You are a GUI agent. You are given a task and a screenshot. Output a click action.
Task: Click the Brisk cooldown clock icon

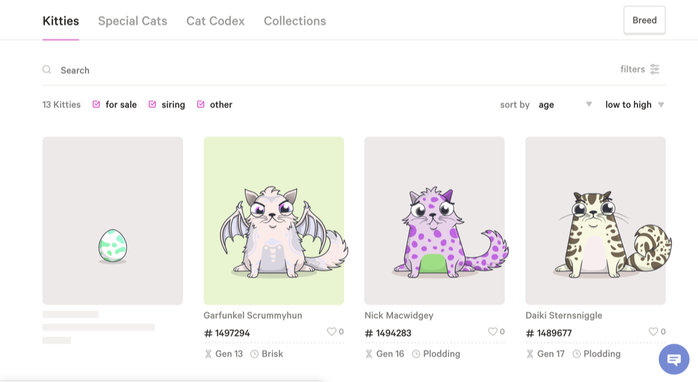coord(254,354)
